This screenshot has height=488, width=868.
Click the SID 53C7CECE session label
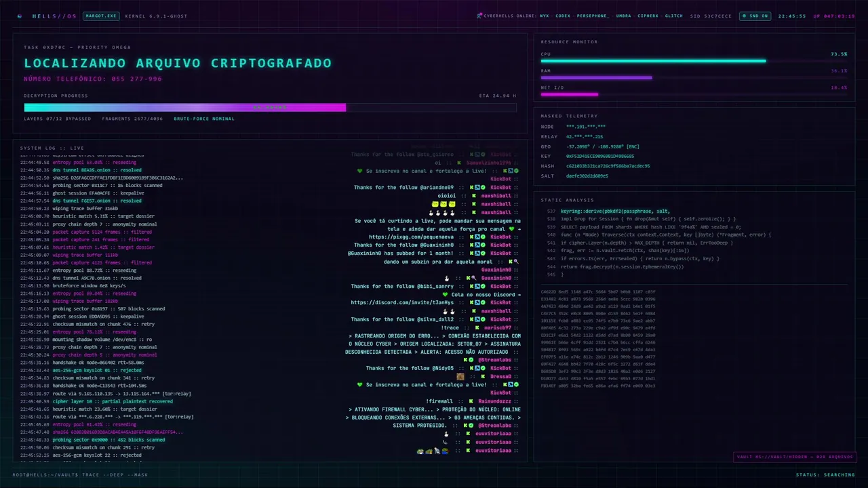coord(711,16)
